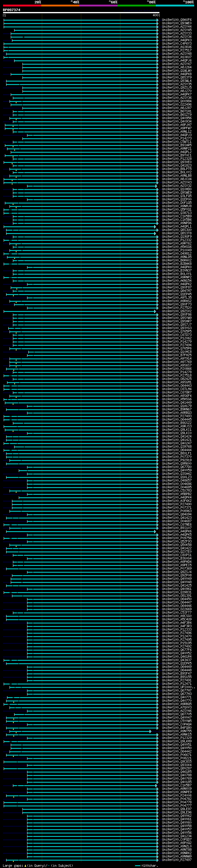Select the last hit UniRef100_P27497
This screenshot has width=197, height=868.
[177, 860]
